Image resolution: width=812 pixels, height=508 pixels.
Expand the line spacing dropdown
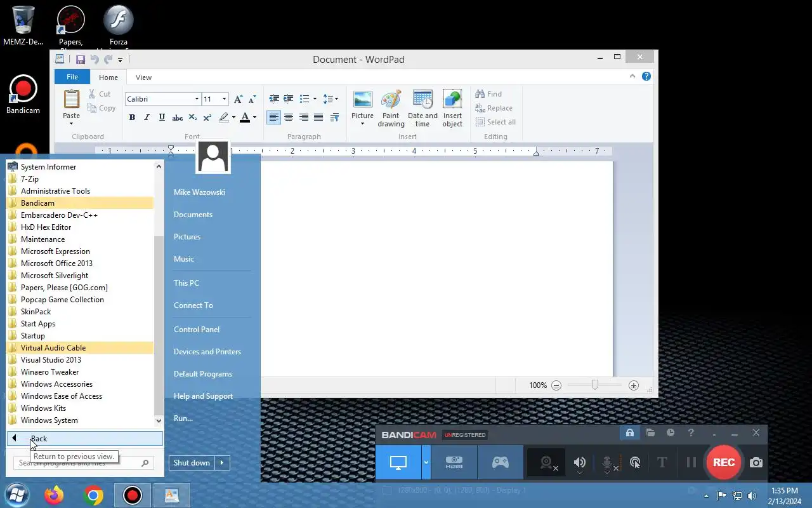[x=336, y=99]
